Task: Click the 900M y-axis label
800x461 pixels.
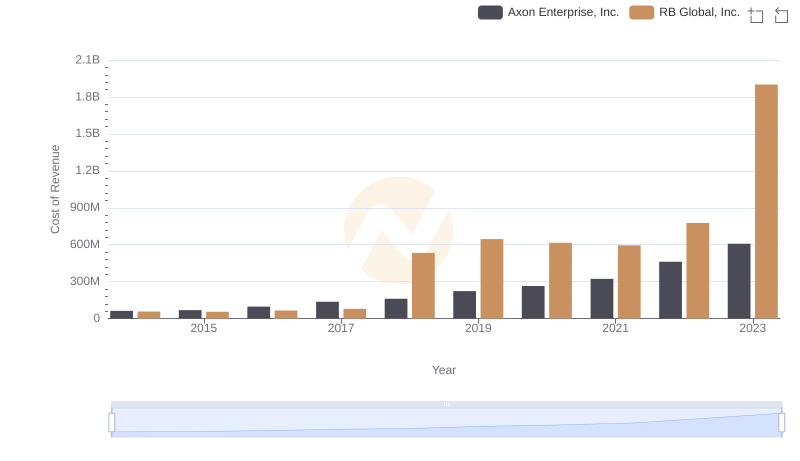Action: (85, 208)
